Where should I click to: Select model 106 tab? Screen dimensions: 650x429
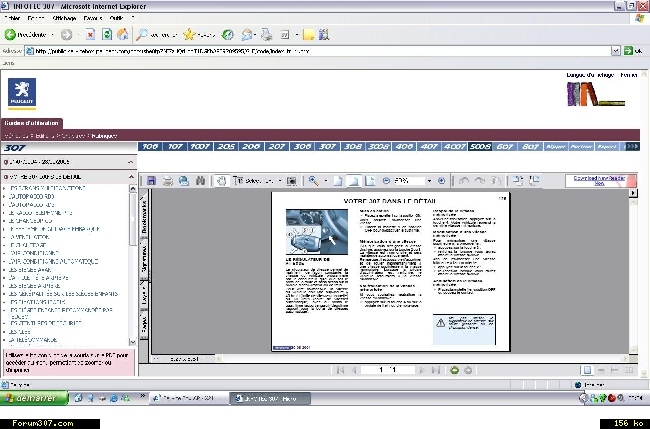tap(150, 147)
